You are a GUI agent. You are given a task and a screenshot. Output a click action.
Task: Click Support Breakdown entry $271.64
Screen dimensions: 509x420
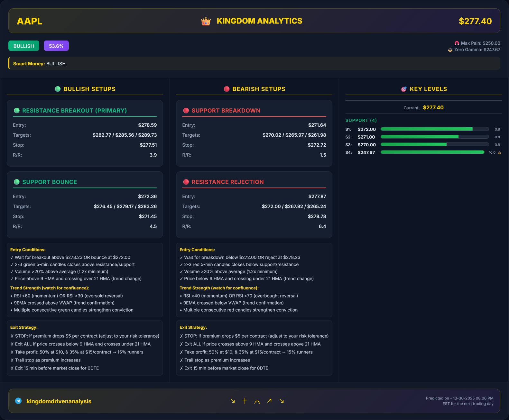(x=317, y=125)
